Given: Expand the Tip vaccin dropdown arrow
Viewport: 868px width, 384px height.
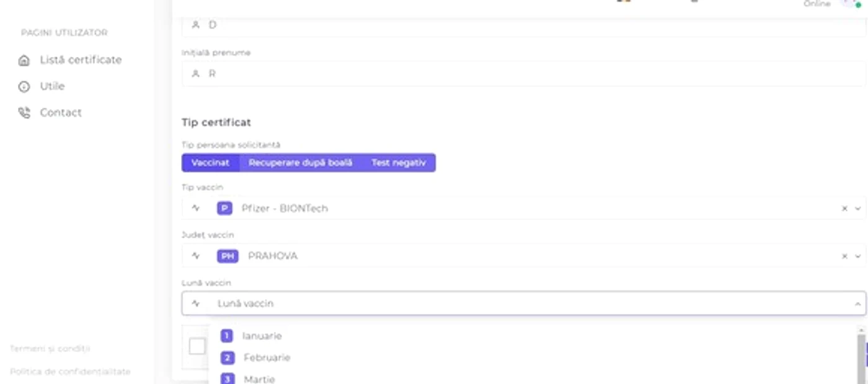Looking at the screenshot, I should coord(858,209).
